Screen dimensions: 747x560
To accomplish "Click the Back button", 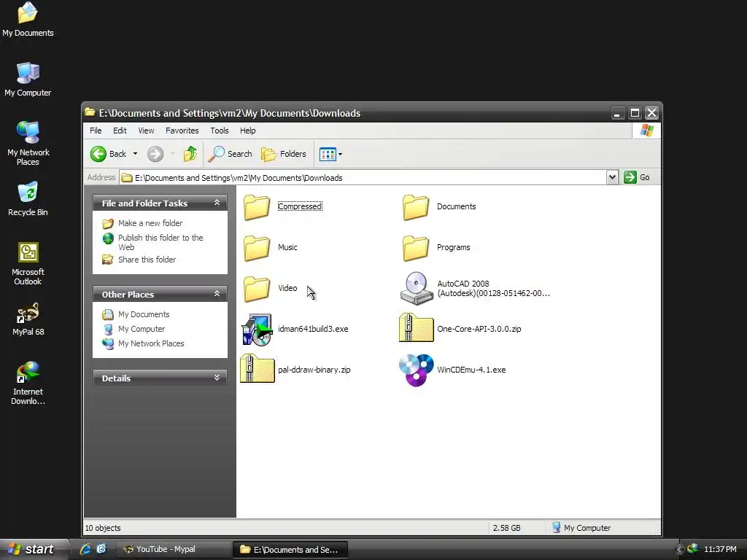I will pos(109,154).
